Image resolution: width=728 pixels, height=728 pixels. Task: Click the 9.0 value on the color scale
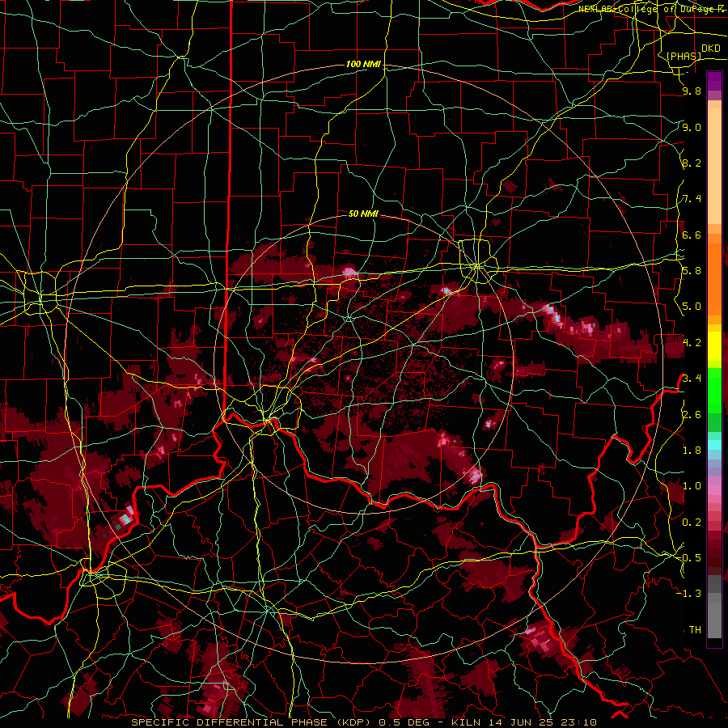(x=692, y=127)
